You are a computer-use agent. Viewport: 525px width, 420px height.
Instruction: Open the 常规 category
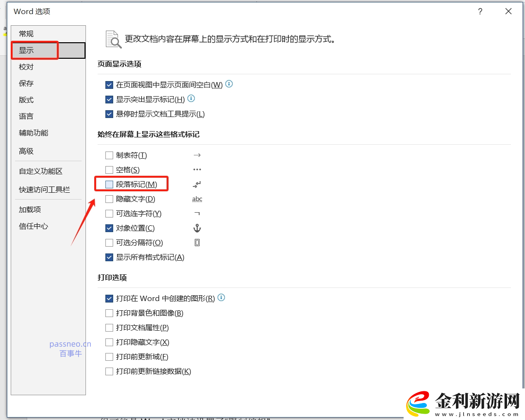click(48, 34)
